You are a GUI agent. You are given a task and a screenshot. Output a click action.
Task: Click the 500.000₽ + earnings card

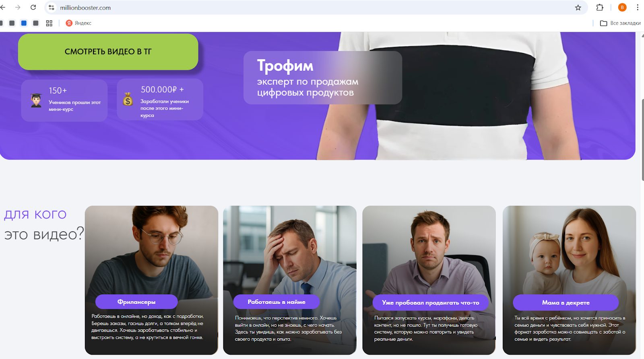point(160,100)
